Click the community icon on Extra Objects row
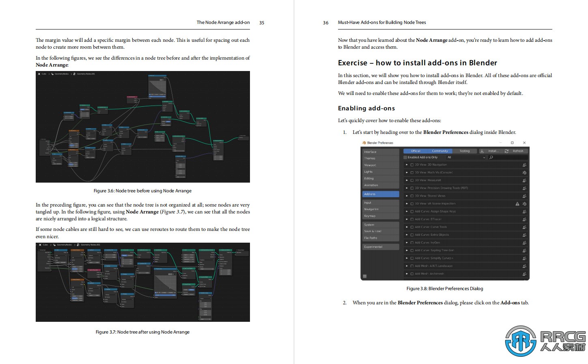This screenshot has height=364, width=588. coord(524,235)
